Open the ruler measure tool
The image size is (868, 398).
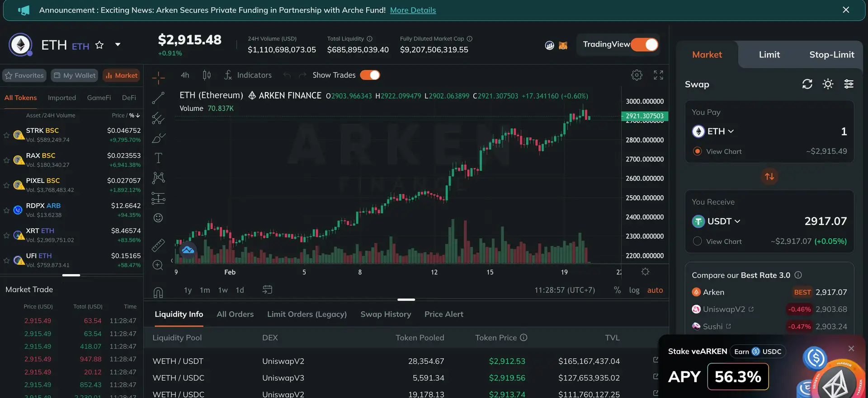(x=158, y=245)
